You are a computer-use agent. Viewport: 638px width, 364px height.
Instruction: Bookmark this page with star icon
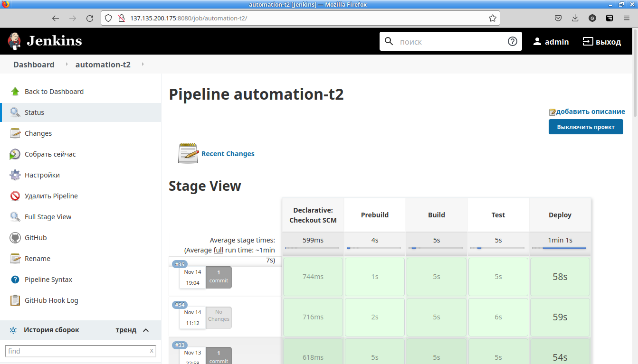pyautogui.click(x=493, y=19)
